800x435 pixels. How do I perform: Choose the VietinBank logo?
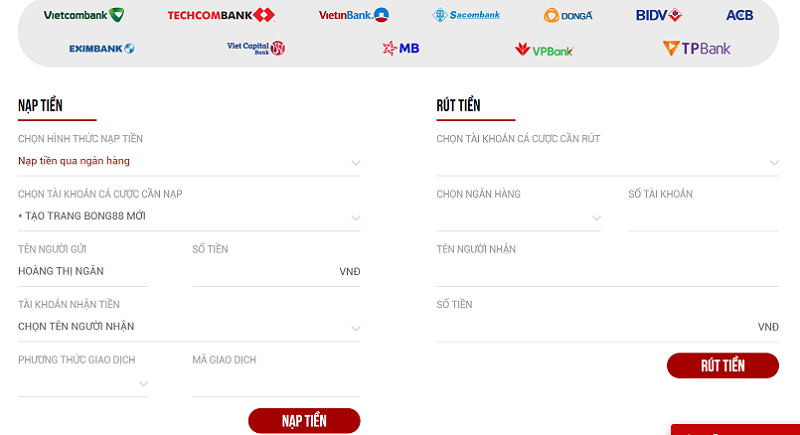(354, 15)
